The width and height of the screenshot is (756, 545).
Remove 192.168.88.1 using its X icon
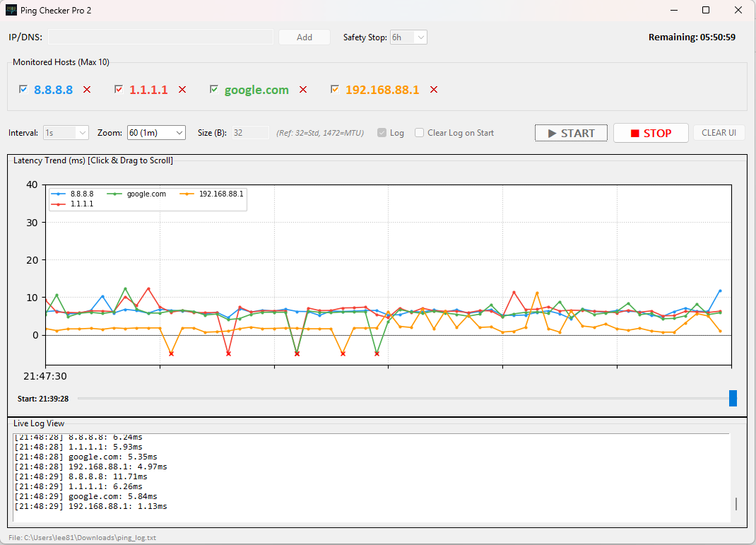coord(433,90)
